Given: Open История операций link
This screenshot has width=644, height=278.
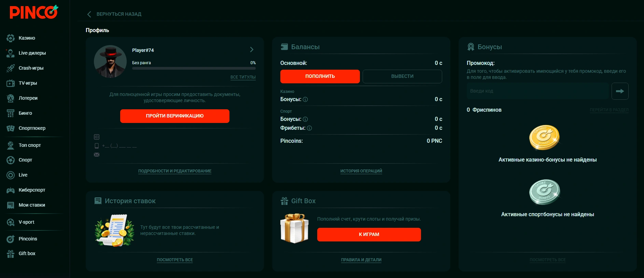Looking at the screenshot, I should point(361,171).
